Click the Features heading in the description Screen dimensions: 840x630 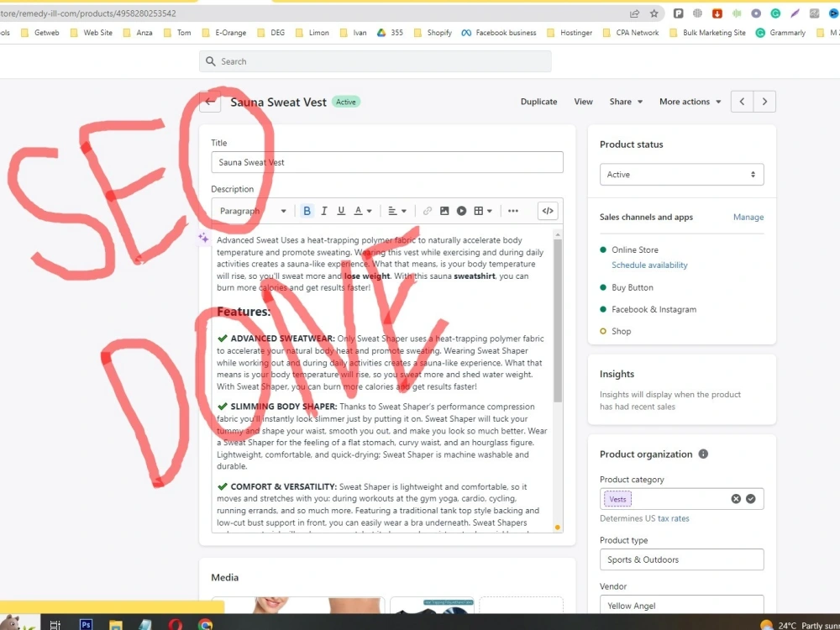244,312
